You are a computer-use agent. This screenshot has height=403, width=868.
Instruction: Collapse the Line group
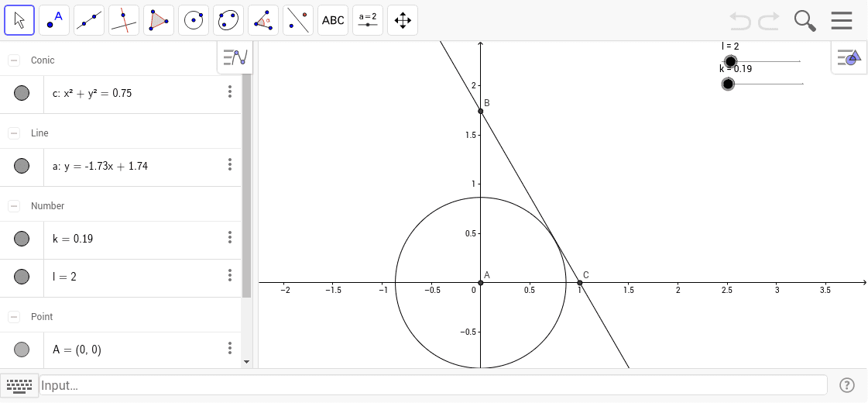point(14,133)
